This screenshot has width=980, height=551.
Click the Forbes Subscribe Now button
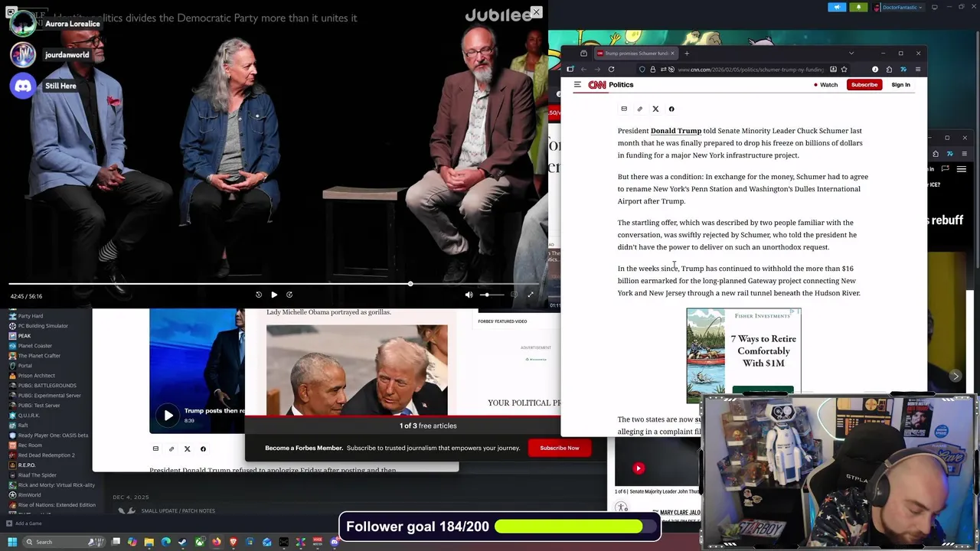pos(560,448)
